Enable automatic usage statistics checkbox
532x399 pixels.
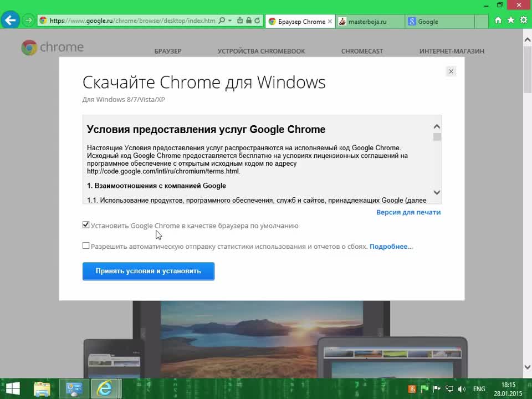(x=86, y=245)
